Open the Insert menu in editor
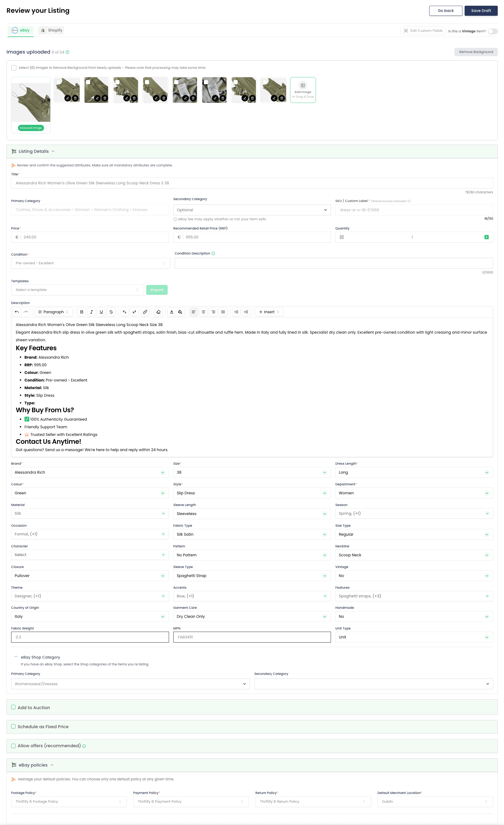The image size is (504, 825). point(270,312)
